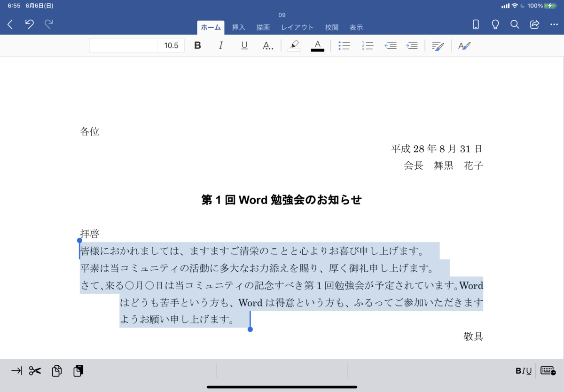The height and width of the screenshot is (392, 564).
Task: Toggle bold formatting in ribbon
Action: [197, 46]
